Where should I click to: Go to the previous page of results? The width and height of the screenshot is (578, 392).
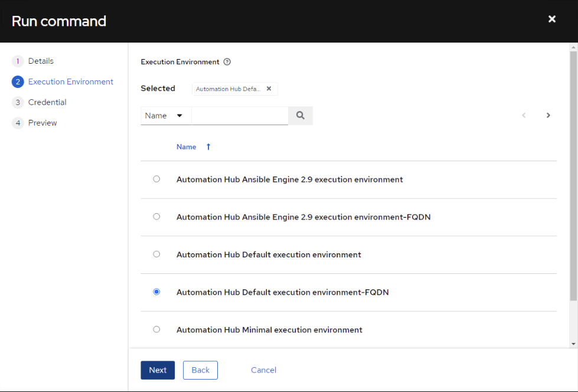click(524, 116)
